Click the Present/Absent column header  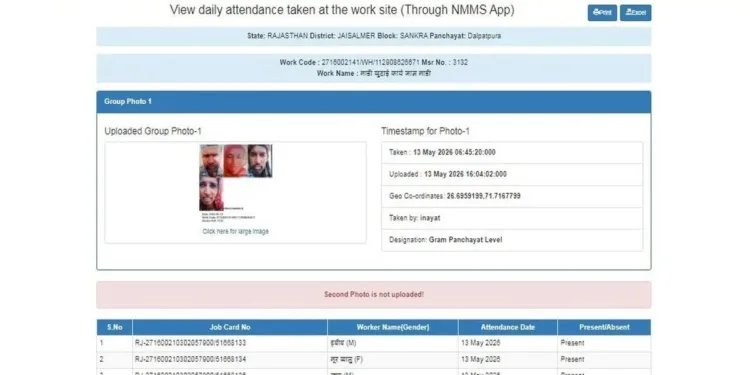tap(604, 328)
